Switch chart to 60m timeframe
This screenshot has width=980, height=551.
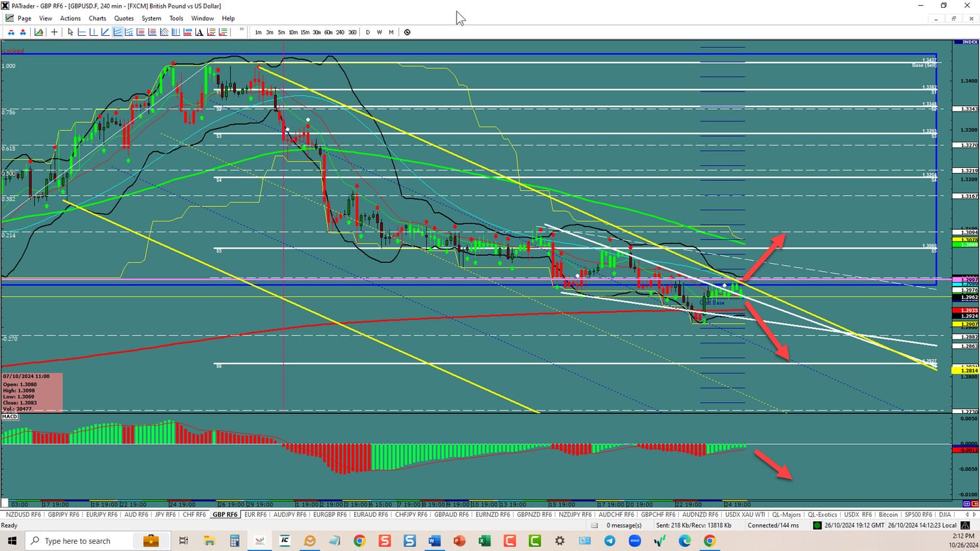point(329,32)
